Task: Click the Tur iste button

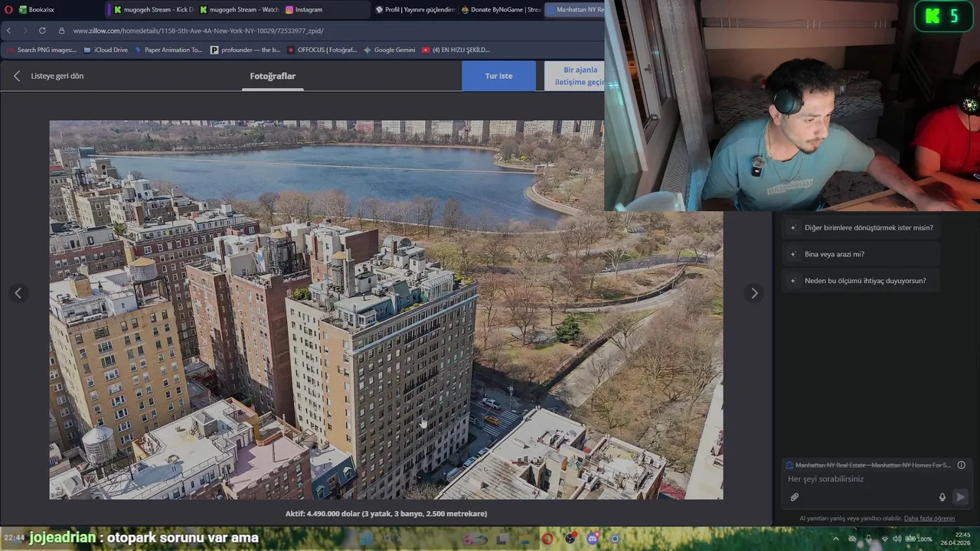Action: (x=498, y=76)
